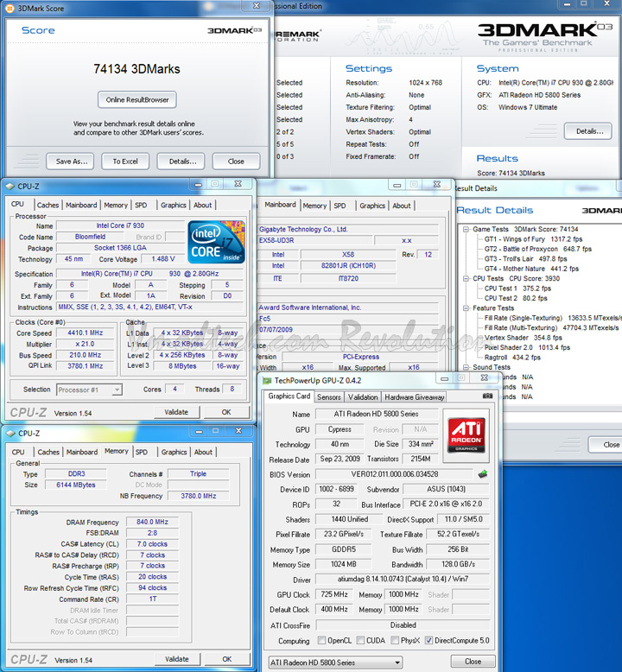Screen dimensions: 622x672
Task: Click the GPU-Z screenshot camera icon
Action: (487, 396)
